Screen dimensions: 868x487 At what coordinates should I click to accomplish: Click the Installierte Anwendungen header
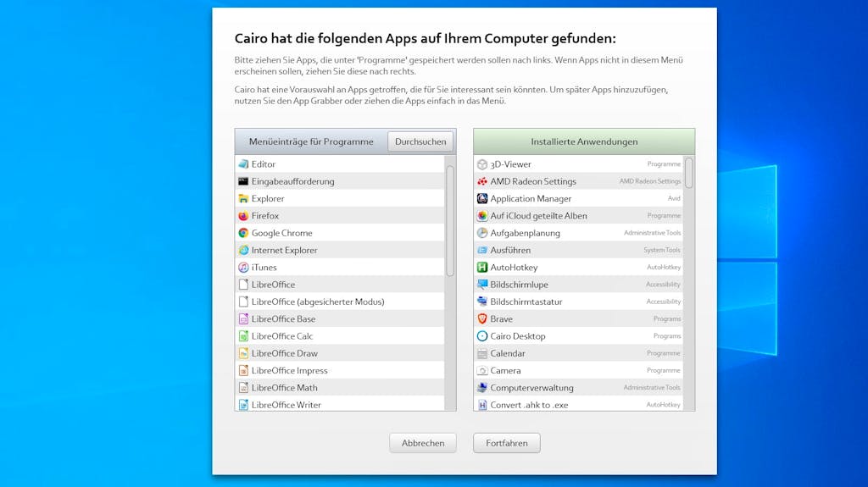584,141
